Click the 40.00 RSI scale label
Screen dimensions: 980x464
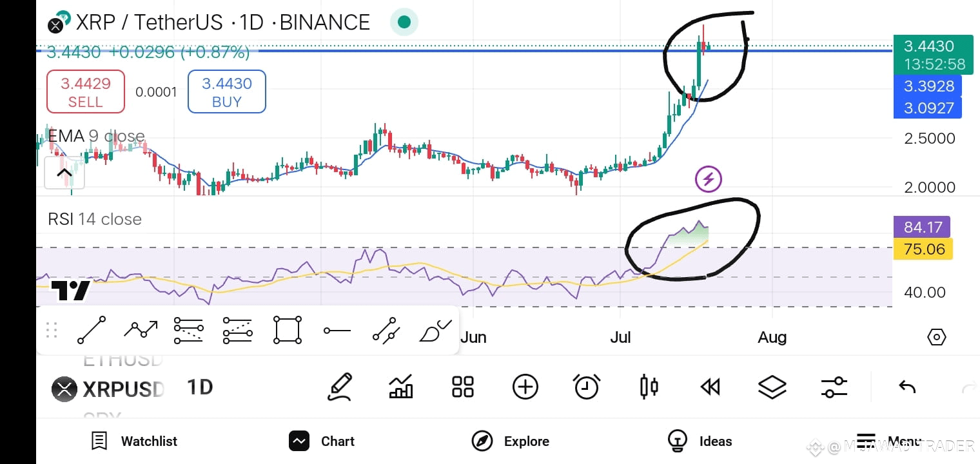(x=925, y=293)
